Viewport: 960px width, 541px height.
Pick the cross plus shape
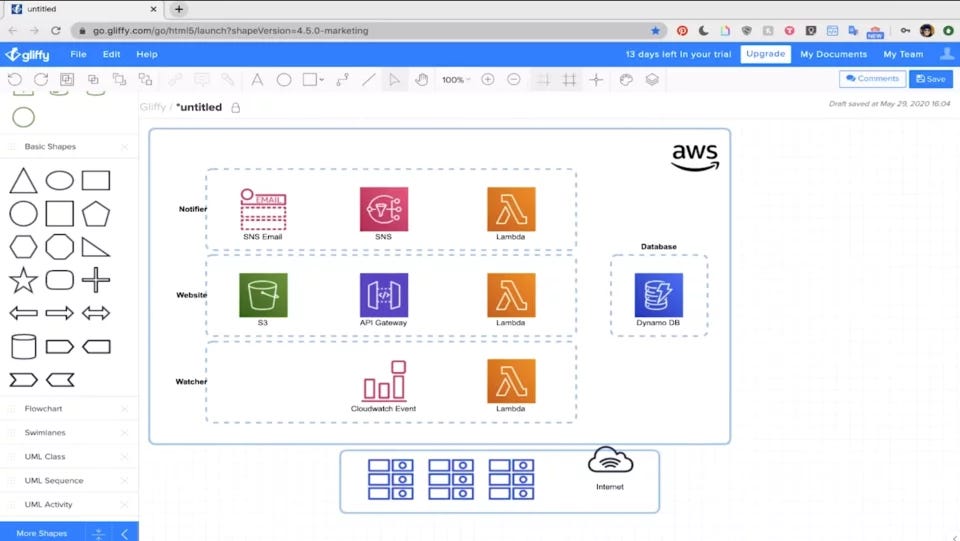click(96, 280)
